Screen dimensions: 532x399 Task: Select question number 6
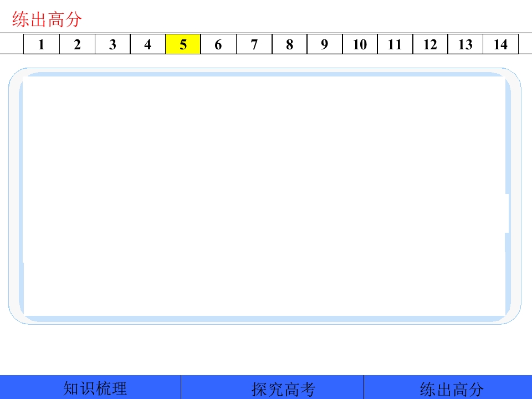click(218, 44)
